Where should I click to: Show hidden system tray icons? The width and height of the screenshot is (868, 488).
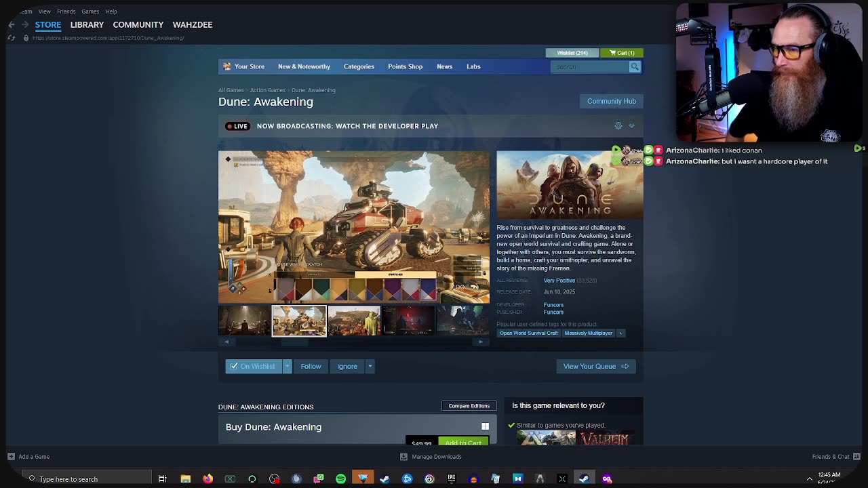809,479
